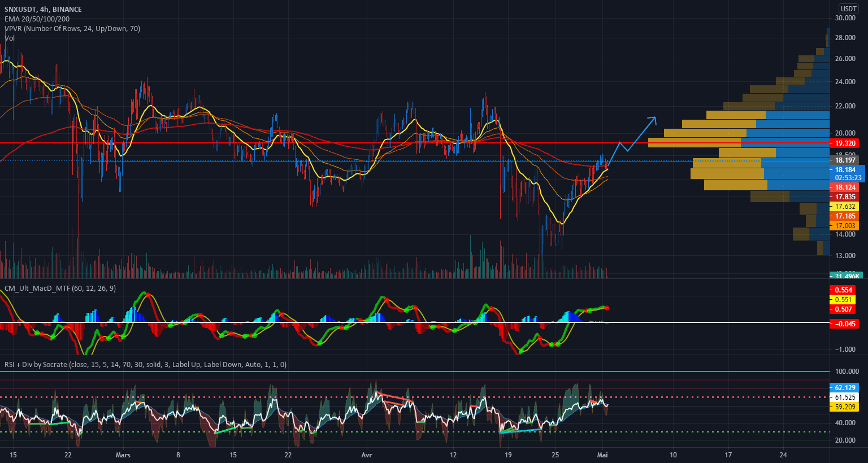This screenshot has width=868, height=463.
Task: Click the 17.835 EMA price label
Action: 844,196
